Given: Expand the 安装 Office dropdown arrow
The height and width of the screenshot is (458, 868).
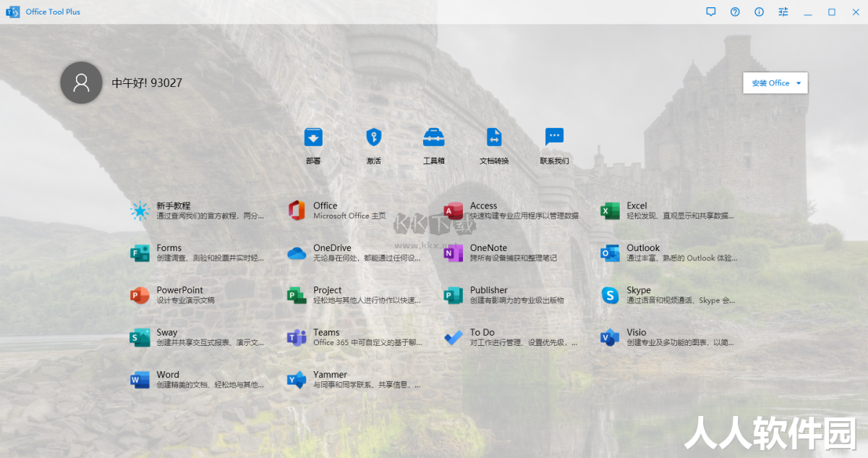Looking at the screenshot, I should (799, 83).
